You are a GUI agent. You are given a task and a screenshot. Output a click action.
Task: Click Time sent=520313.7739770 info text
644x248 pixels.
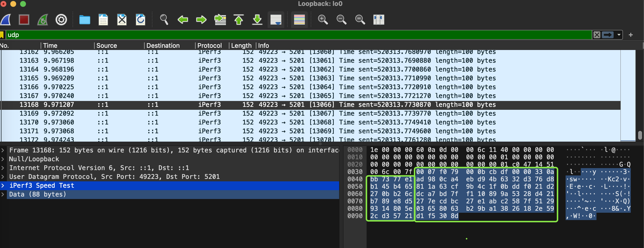(x=385, y=113)
